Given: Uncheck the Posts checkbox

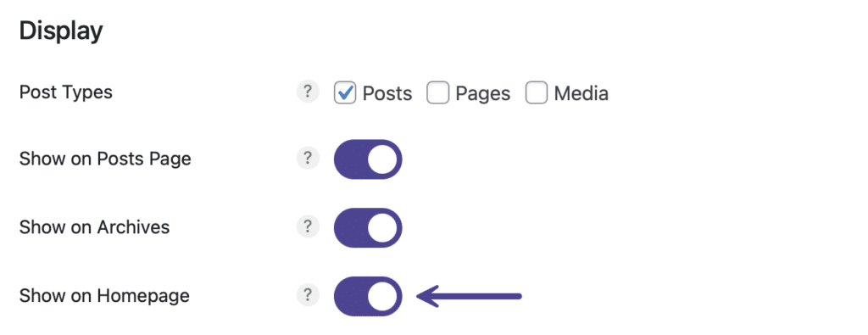Looking at the screenshot, I should [x=345, y=93].
